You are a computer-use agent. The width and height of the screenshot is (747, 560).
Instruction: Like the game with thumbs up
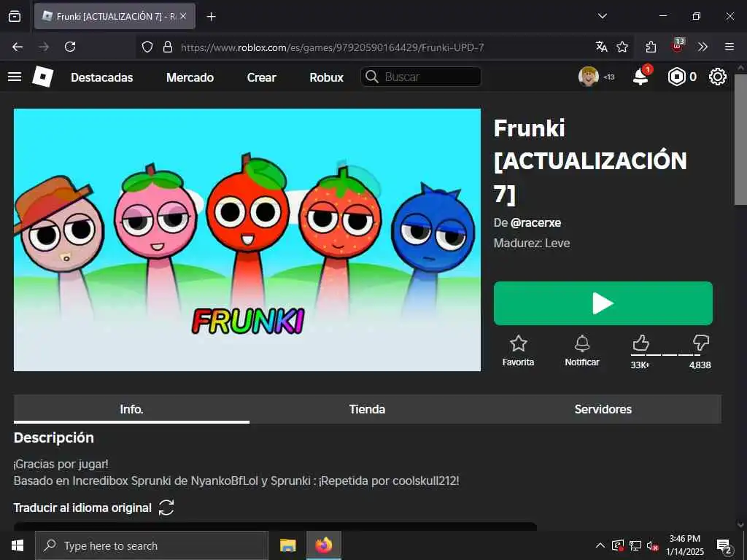click(x=640, y=343)
